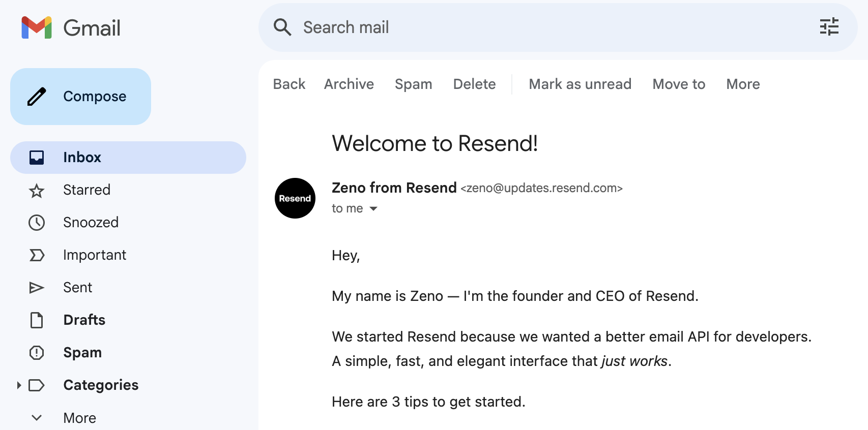
Task: Click the search magnifier icon
Action: 282,27
